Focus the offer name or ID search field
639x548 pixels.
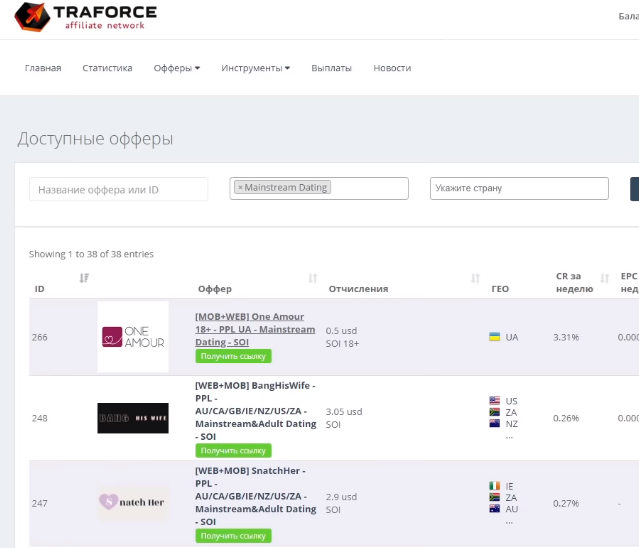point(119,189)
